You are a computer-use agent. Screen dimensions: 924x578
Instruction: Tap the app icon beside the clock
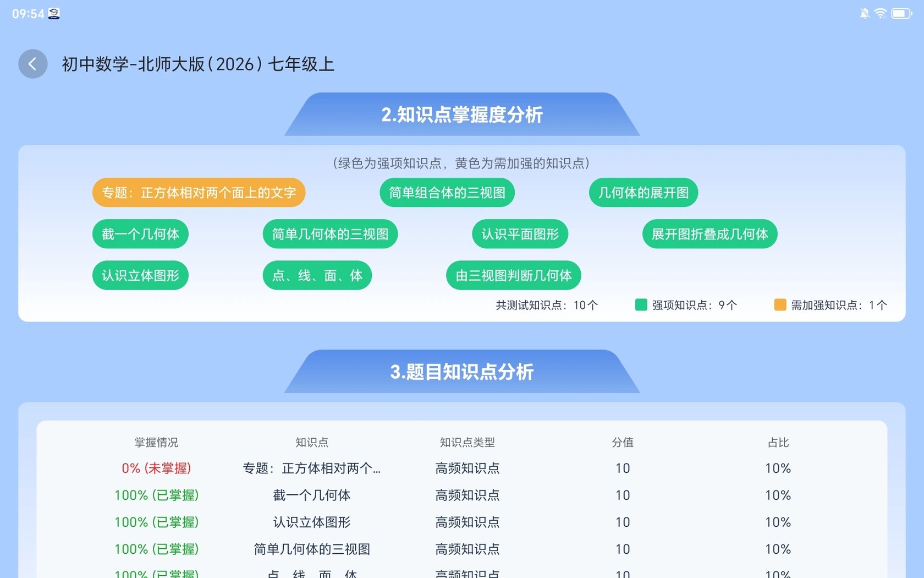click(x=54, y=14)
